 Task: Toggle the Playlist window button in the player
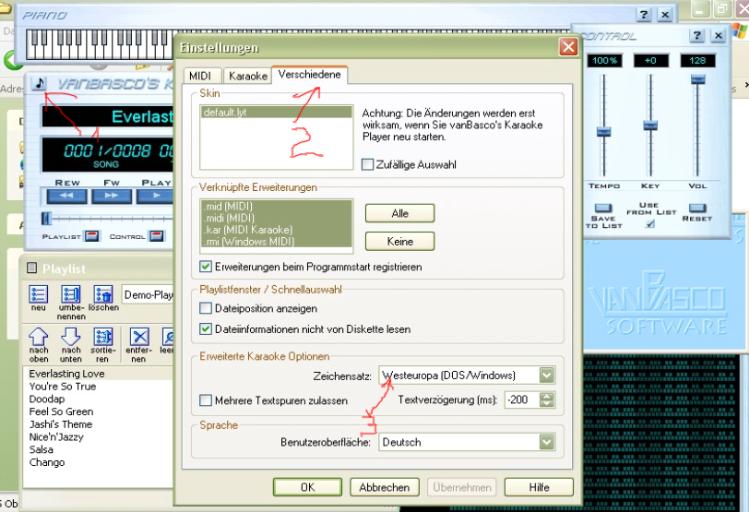[92, 236]
